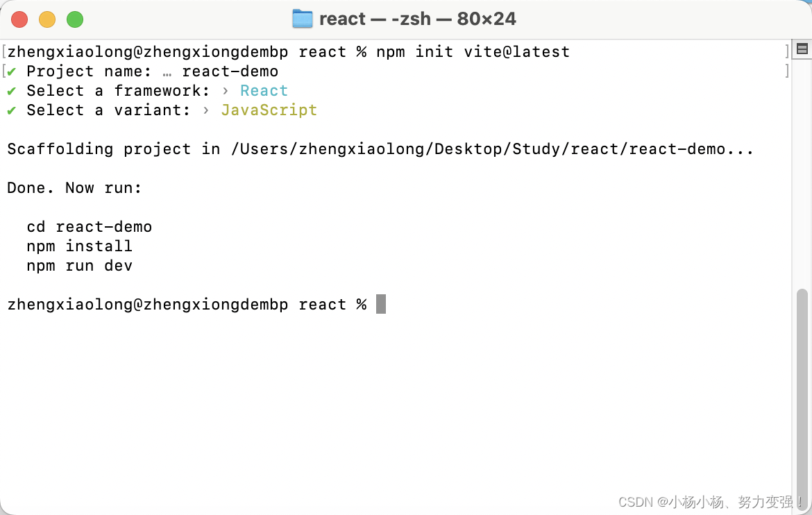The height and width of the screenshot is (515, 812).
Task: Click the scaffolding project path text
Action: pos(380,149)
